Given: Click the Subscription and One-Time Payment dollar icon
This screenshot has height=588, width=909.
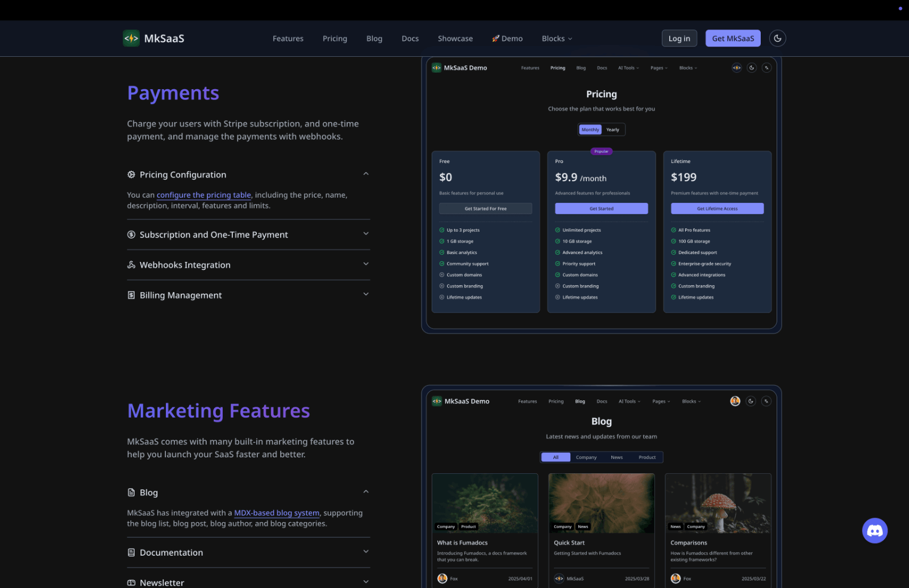Looking at the screenshot, I should click(131, 235).
